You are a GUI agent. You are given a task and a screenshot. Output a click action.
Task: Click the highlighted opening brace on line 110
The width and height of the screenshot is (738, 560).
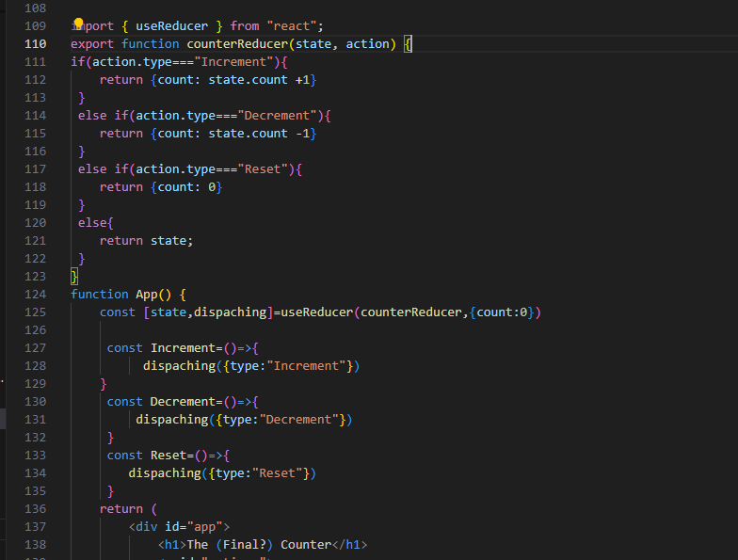pyautogui.click(x=409, y=44)
